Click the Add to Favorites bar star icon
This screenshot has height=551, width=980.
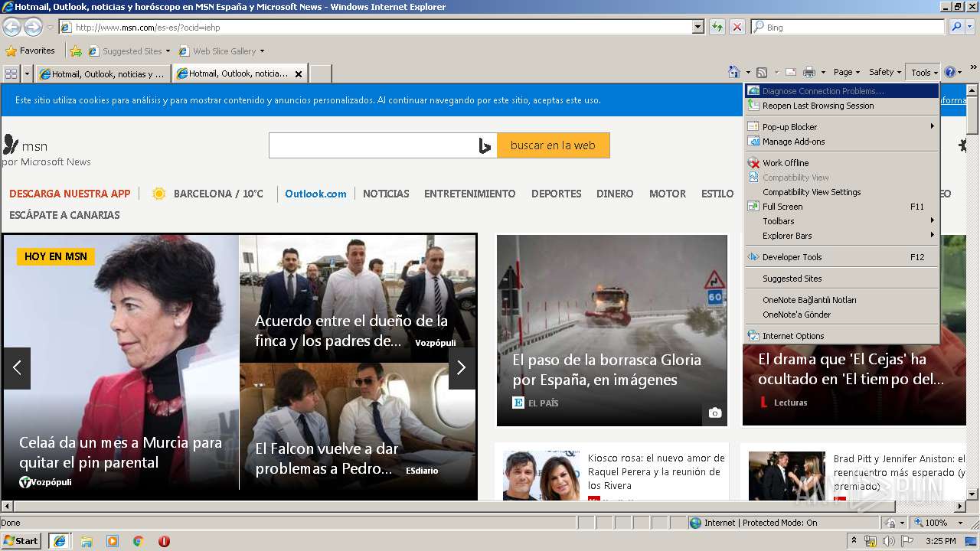pos(76,51)
